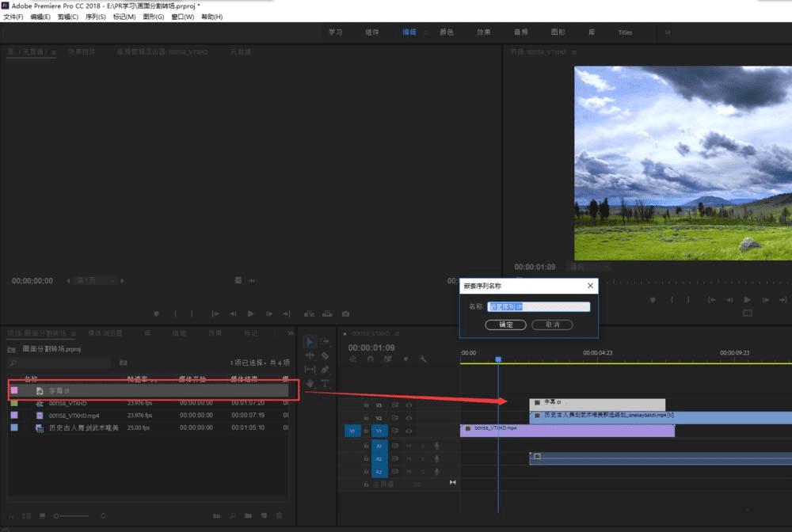This screenshot has width=792, height=532.
Task: Click 确定 in nested sequence dialog
Action: click(505, 325)
